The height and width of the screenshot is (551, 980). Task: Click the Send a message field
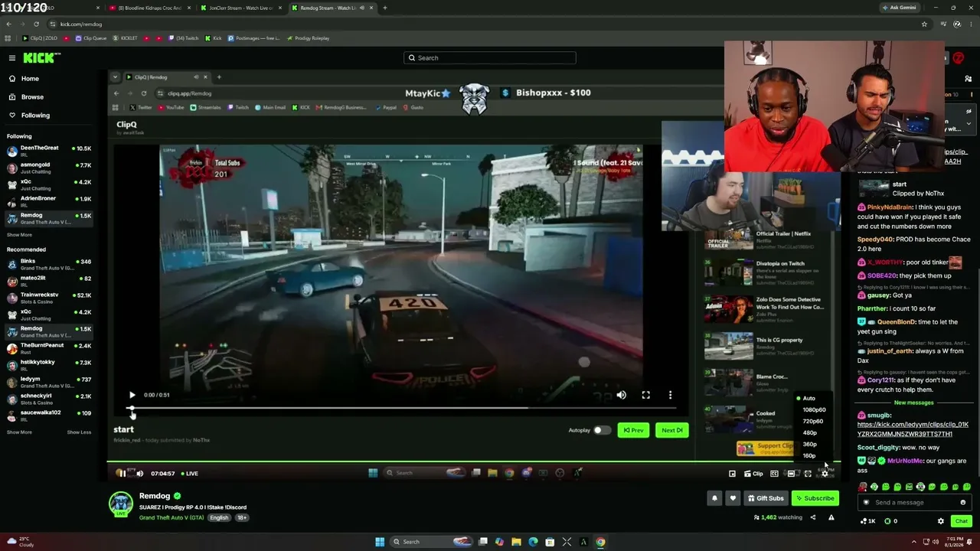pyautogui.click(x=914, y=503)
